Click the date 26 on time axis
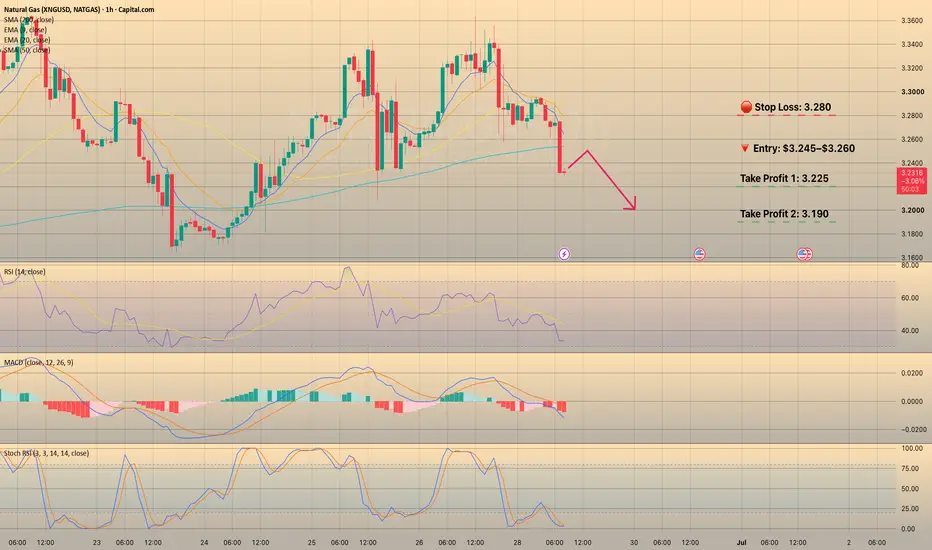This screenshot has height=550, width=932. (x=419, y=542)
